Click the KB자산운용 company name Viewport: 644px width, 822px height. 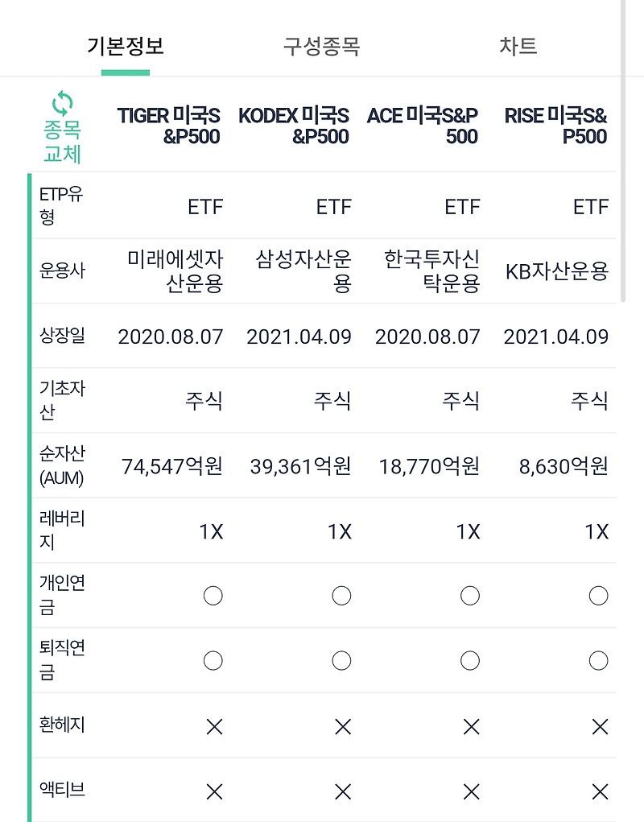555,271
